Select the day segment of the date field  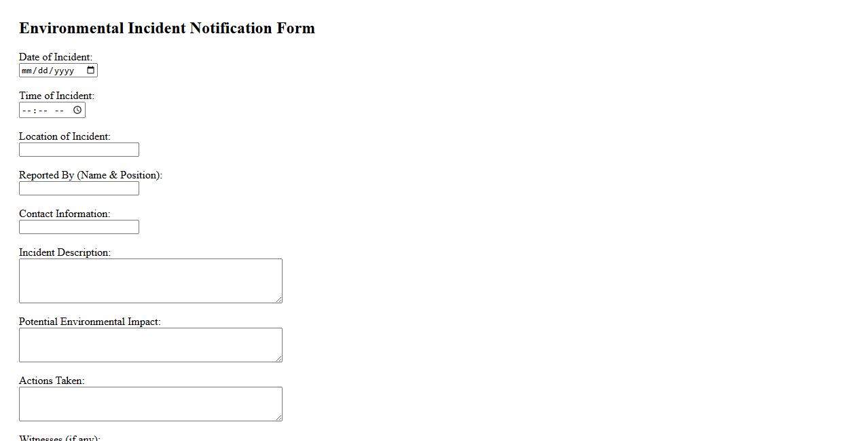point(42,71)
